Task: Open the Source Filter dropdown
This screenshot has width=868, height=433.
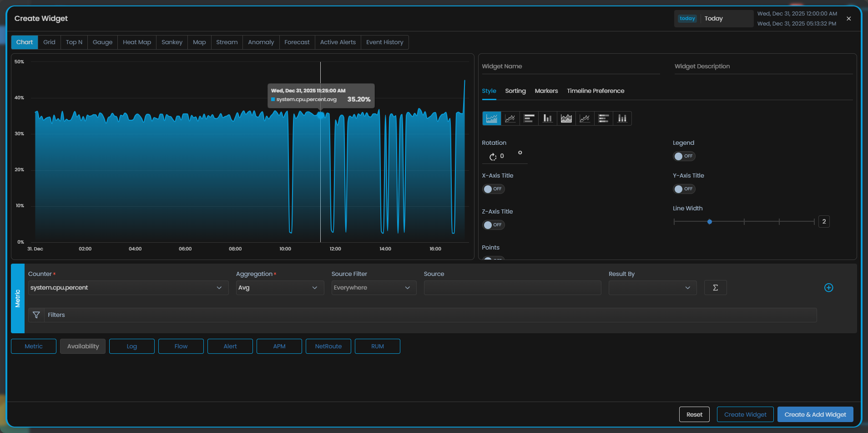Action: coord(373,288)
